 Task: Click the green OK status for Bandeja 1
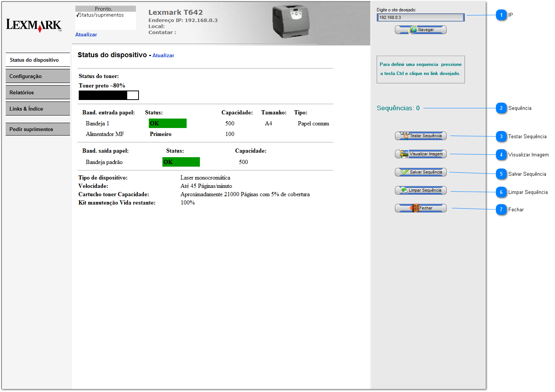click(x=168, y=123)
